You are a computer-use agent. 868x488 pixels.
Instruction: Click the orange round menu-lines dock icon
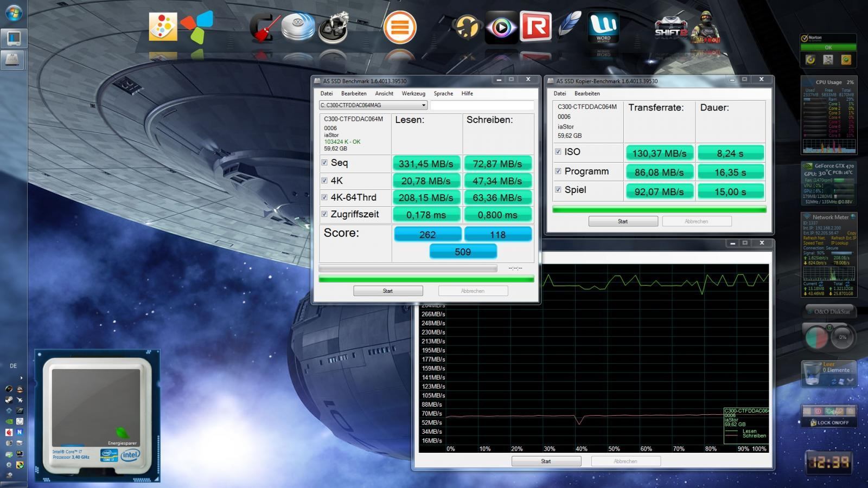point(400,27)
